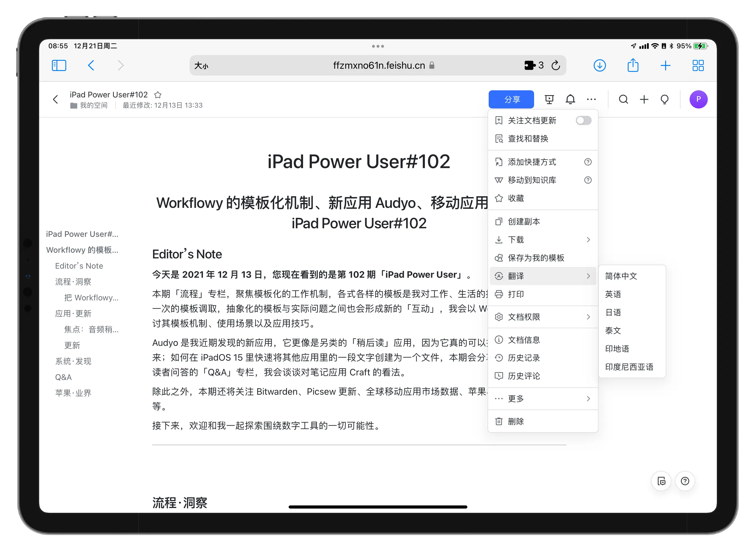
Task: Click Safari forward arrow
Action: (121, 65)
